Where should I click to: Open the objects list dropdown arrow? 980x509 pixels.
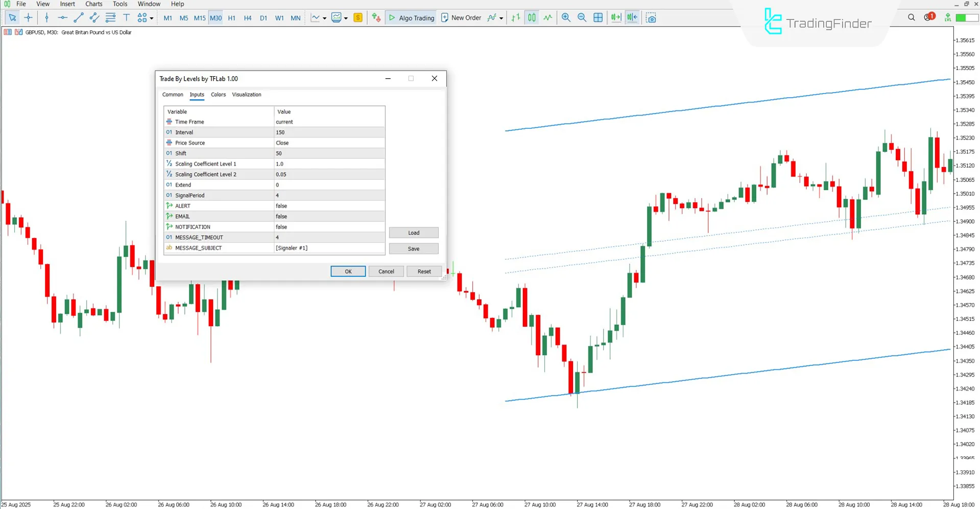pos(151,17)
